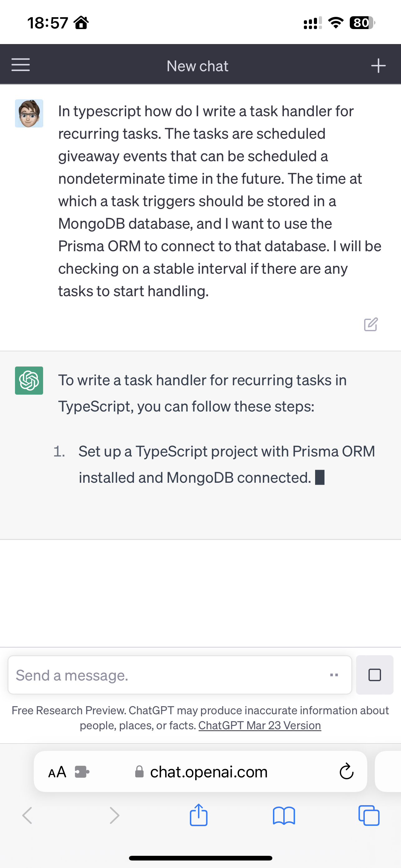Stop generating response with square button

[374, 675]
